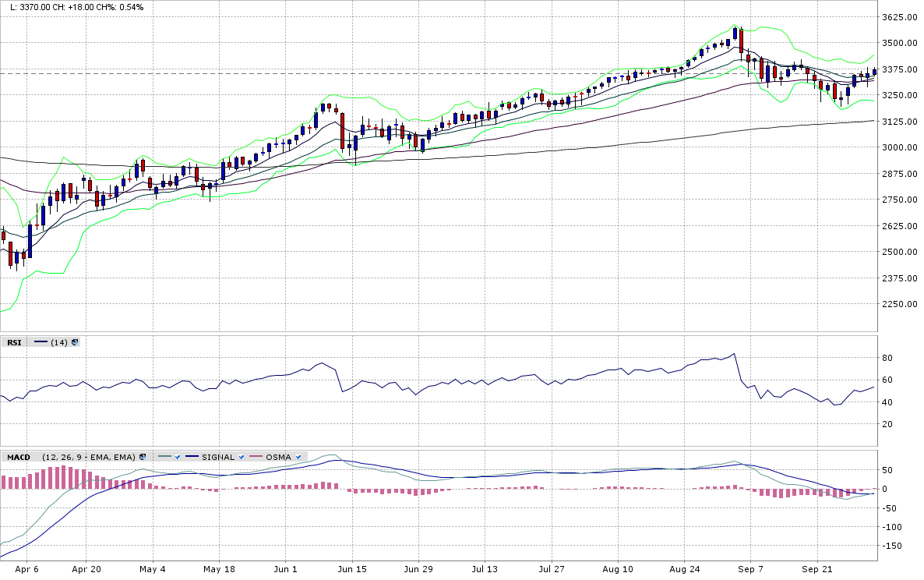Click the MACD -100 axis label
This screenshot has width=924, height=580.
point(891,527)
